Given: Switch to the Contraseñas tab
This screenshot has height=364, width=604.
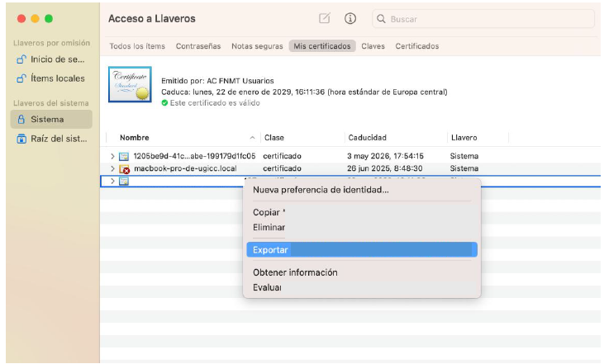Looking at the screenshot, I should pos(198,46).
